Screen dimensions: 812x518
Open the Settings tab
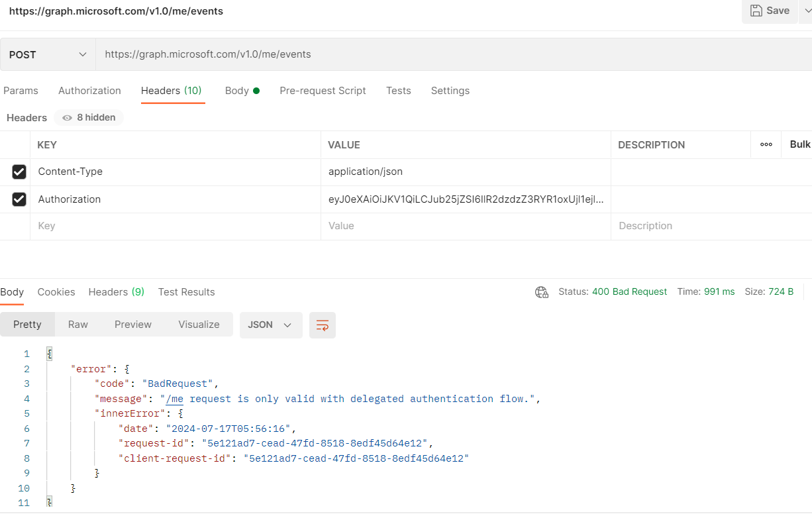pyautogui.click(x=450, y=91)
